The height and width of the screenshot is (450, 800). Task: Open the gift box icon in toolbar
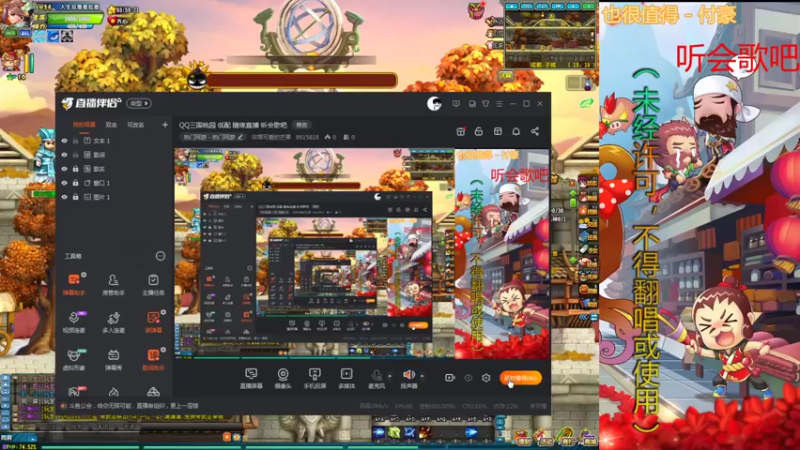pyautogui.click(x=460, y=132)
